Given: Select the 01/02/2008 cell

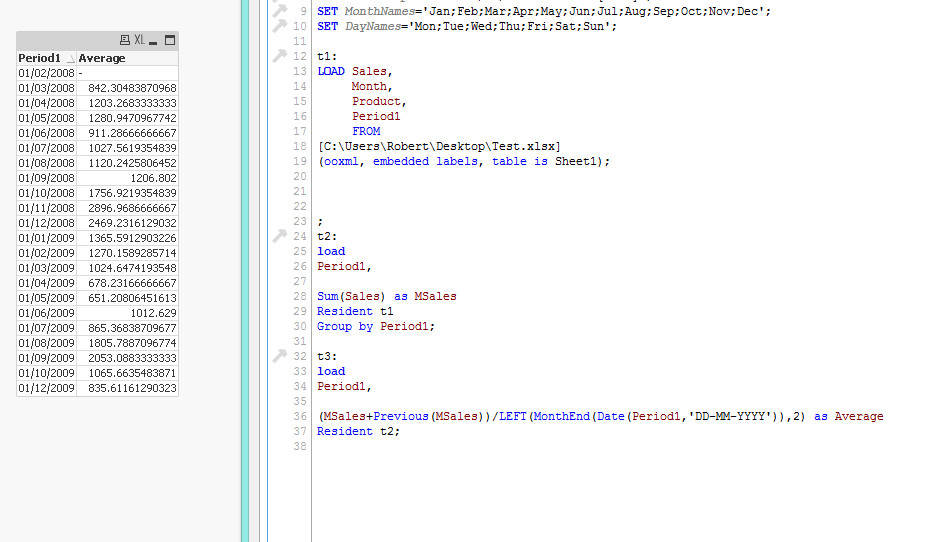Looking at the screenshot, I should coord(47,73).
